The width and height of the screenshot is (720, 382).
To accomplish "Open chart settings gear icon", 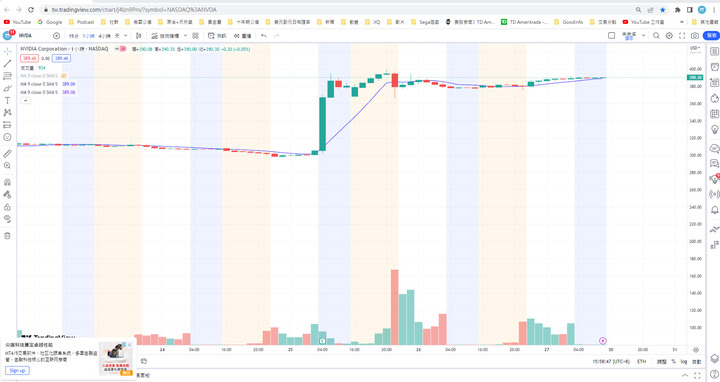I will pos(669,35).
